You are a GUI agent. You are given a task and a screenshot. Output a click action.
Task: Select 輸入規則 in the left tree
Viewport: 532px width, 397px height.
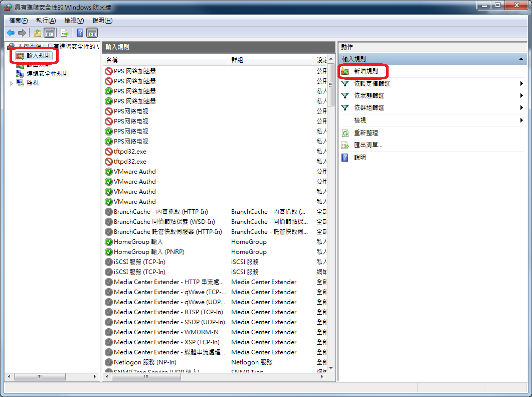point(39,56)
